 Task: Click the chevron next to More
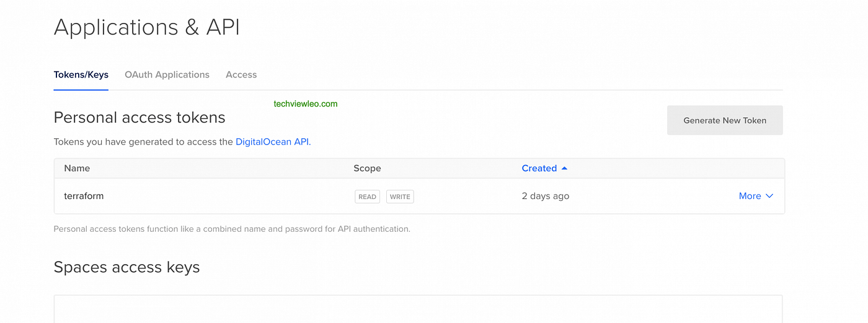769,196
